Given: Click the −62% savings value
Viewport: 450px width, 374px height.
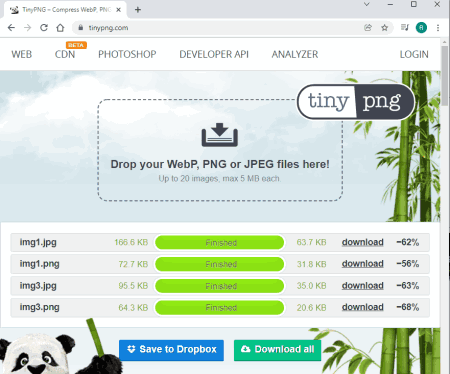Looking at the screenshot, I should pyautogui.click(x=407, y=242).
